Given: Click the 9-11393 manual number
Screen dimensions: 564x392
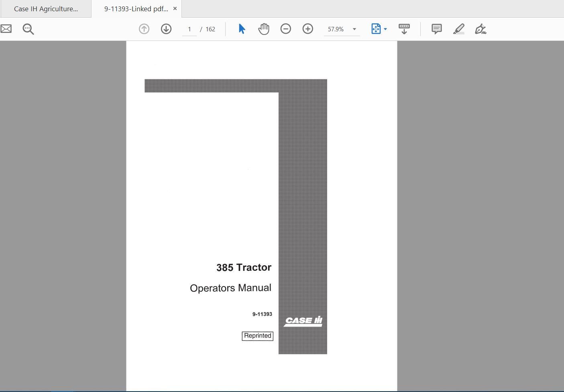Looking at the screenshot, I should tap(262, 314).
